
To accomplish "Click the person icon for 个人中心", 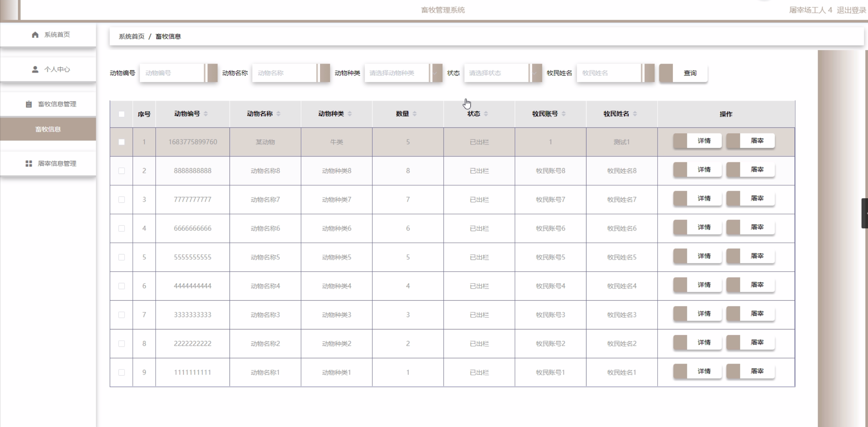I will point(35,70).
